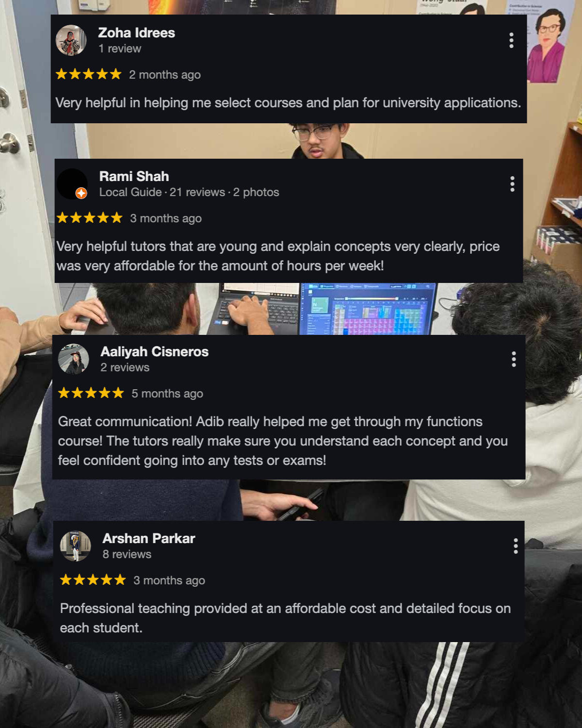Click Zoha Idrees' profile avatar
This screenshot has width=582, height=728.
pyautogui.click(x=71, y=40)
